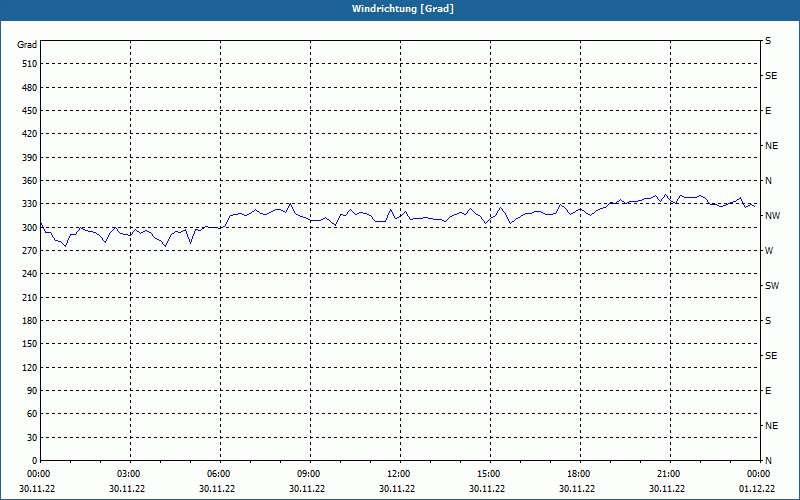Click the SW compass label on right axis

point(772,286)
